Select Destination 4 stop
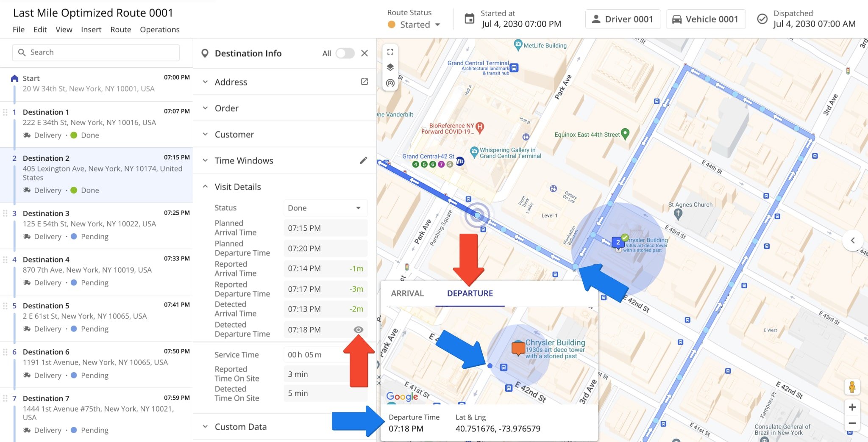868x442 pixels. (97, 271)
